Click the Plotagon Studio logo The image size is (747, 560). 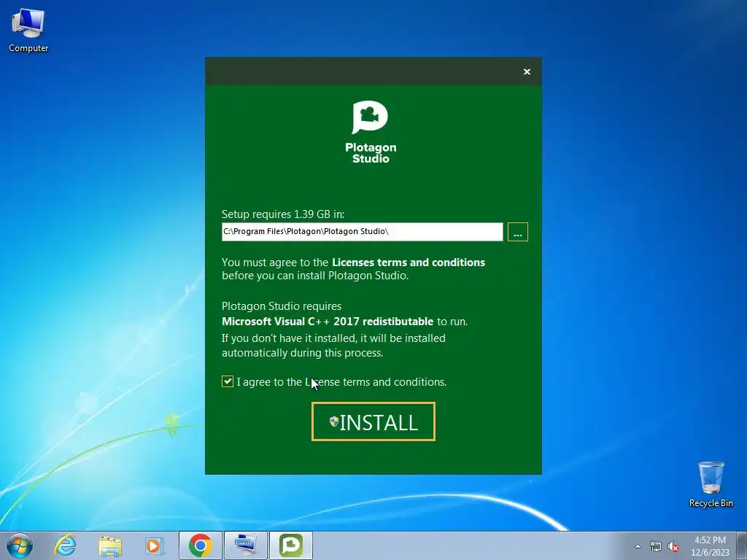pos(371,133)
